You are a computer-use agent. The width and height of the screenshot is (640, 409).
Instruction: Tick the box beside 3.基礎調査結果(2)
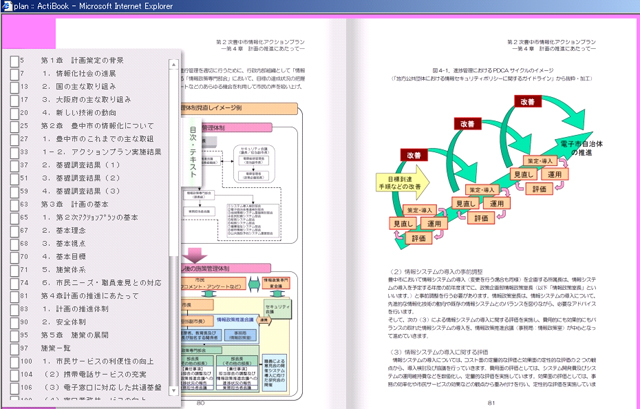tap(14, 179)
